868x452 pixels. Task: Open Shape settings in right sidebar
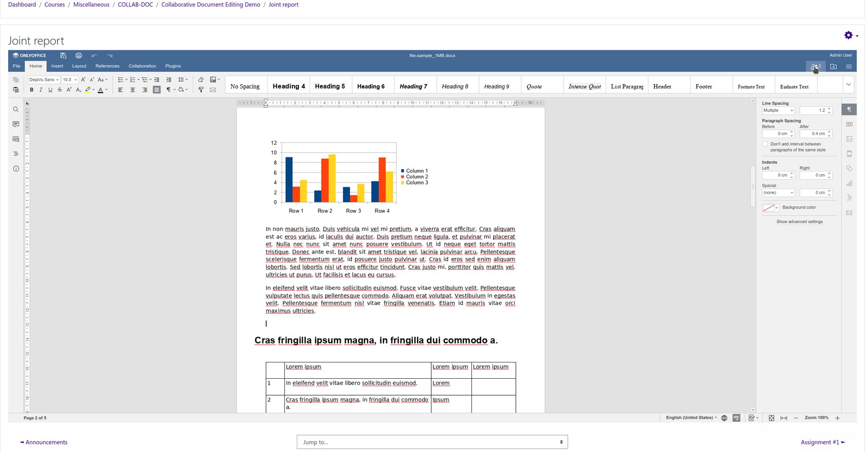coord(849,168)
